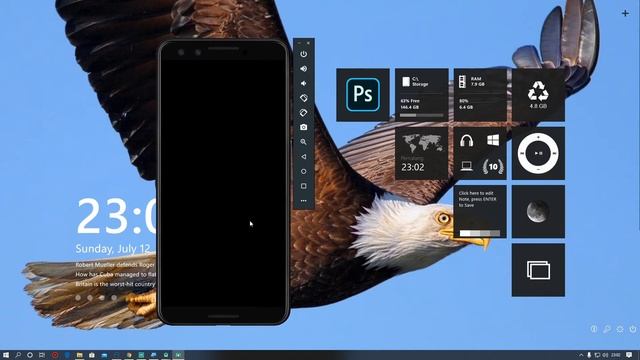Take an emulator screenshot with the camera icon
This screenshot has height=360, width=640.
point(303,127)
